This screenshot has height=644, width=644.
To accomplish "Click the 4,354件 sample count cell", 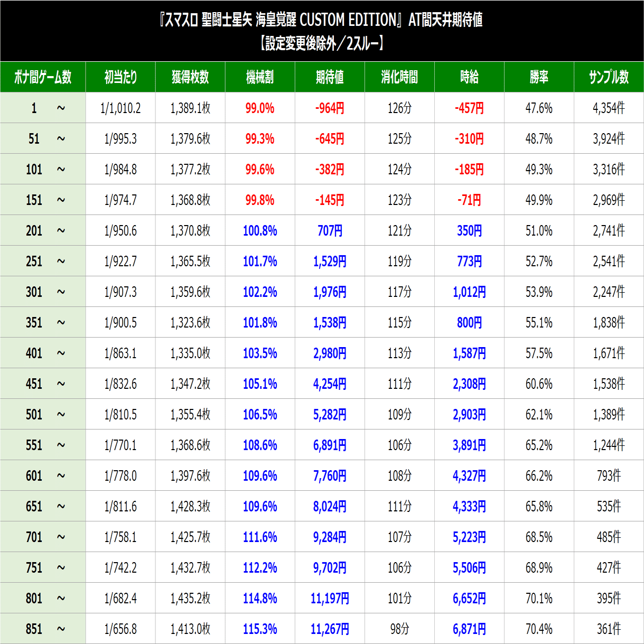I will [x=609, y=108].
